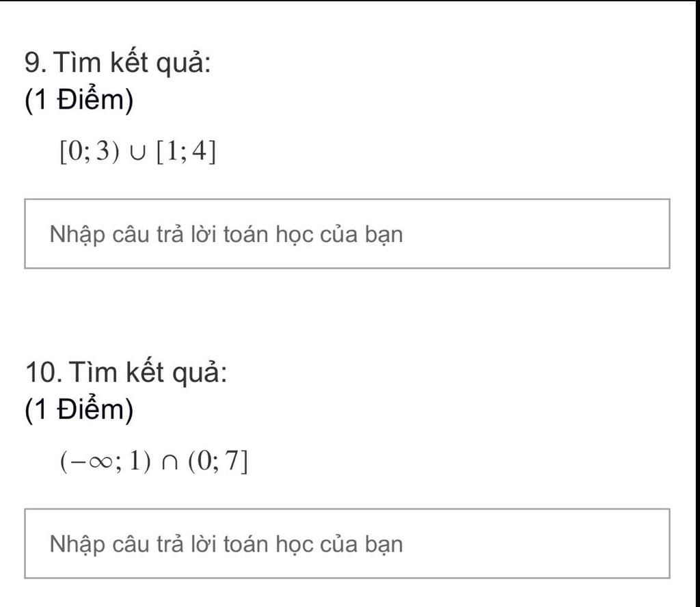Select the '(1 Điểm)' label under question 9
Viewport: 700px width, 607px height.
(79, 99)
